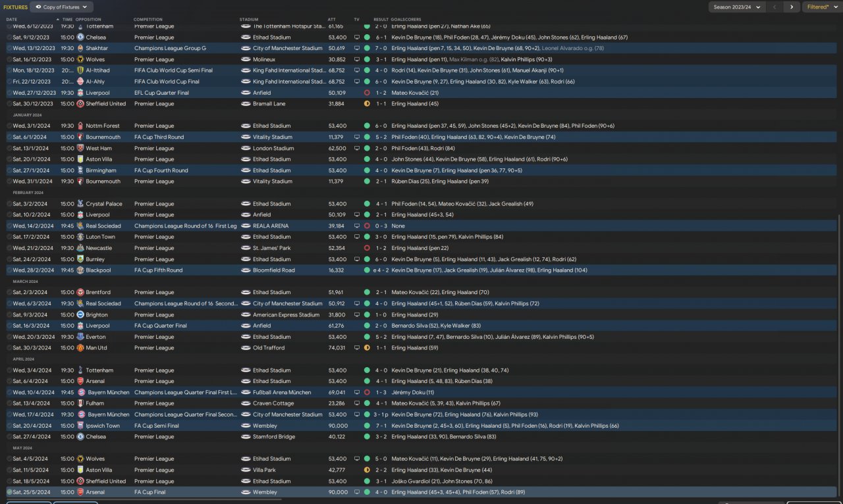843x504 pixels.
Task: Tick the selector for Sat, 2/3/2024 Brentford fixture
Action: pyautogui.click(x=9, y=292)
